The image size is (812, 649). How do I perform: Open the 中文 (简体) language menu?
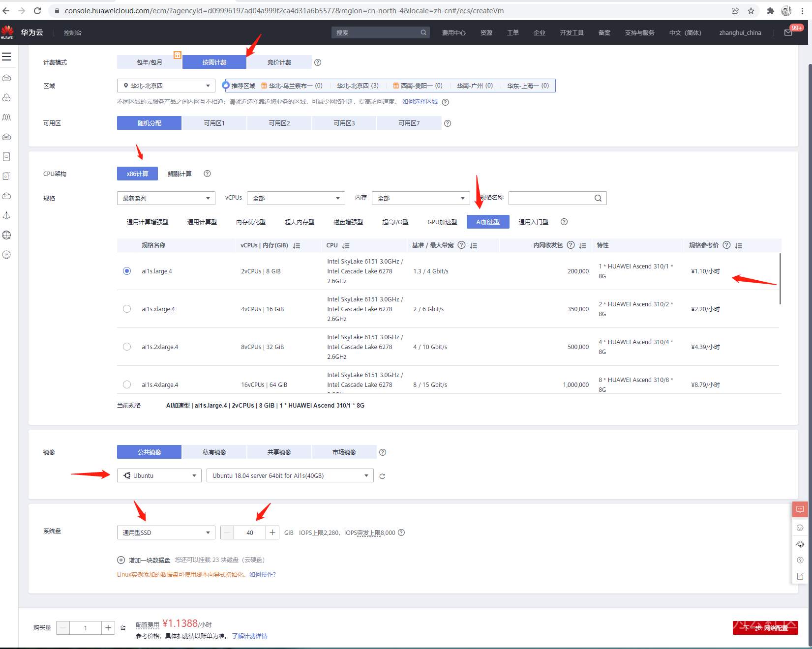pyautogui.click(x=685, y=32)
